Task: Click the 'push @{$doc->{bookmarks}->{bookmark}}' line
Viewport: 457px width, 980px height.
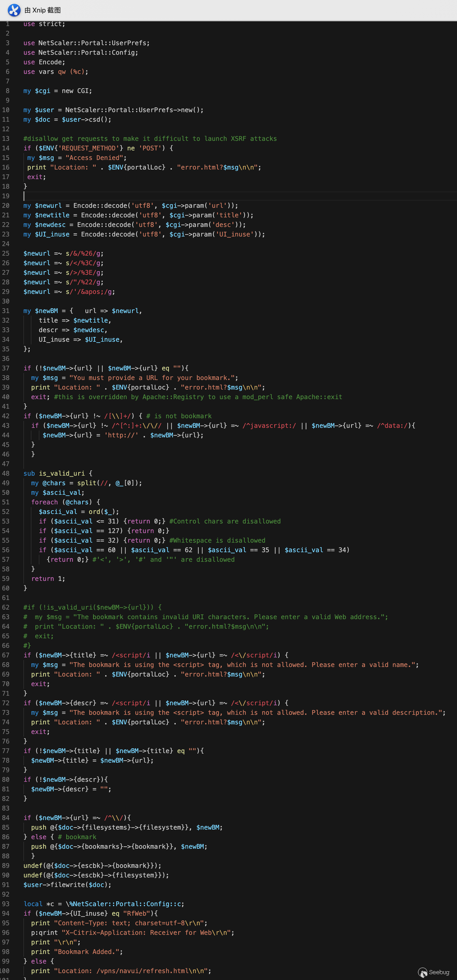Action: click(x=119, y=846)
